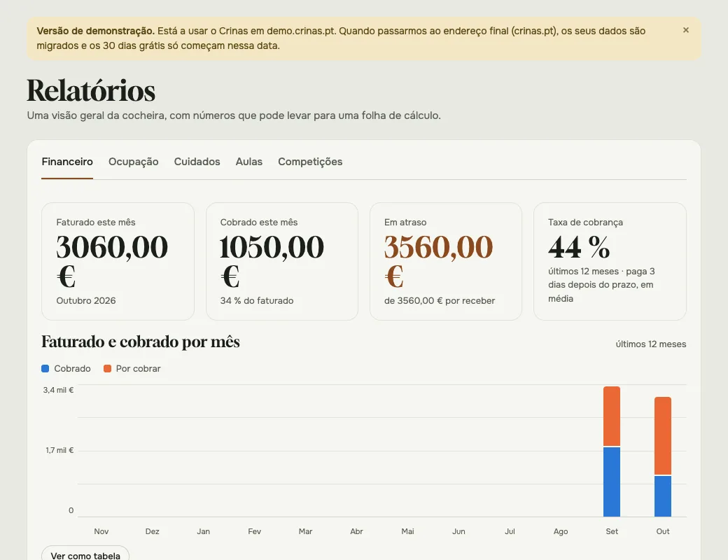Click the orange Por cobrar bar for Set

coord(612,416)
